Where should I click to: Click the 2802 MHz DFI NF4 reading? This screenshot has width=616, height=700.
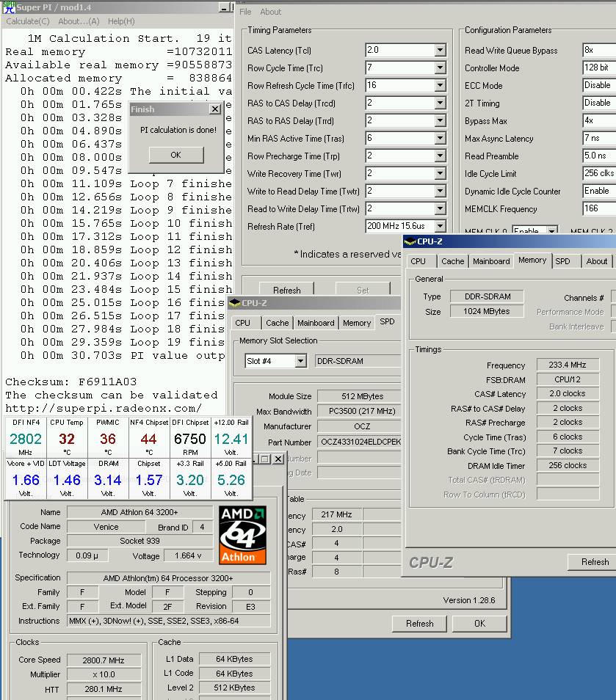tap(26, 440)
